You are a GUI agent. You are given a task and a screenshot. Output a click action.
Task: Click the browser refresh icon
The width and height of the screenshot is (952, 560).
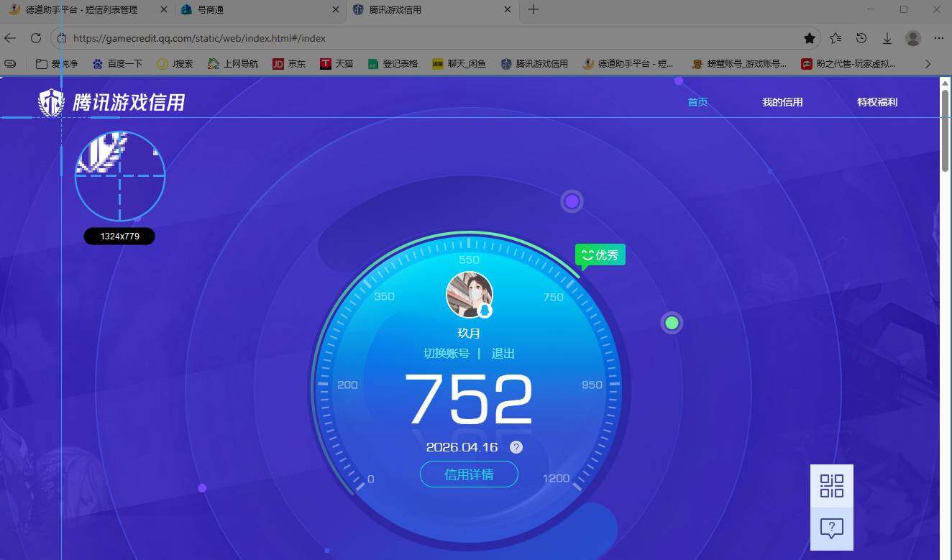pos(35,38)
